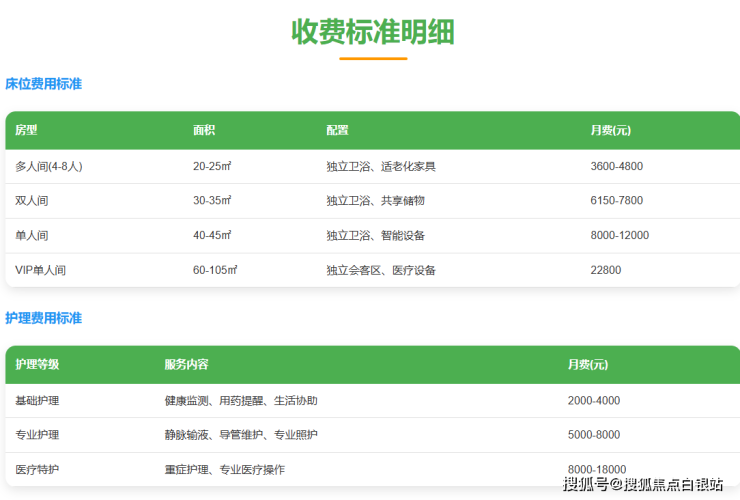740x500 pixels.
Task: Select the 单人间 room type cell
Action: (x=32, y=236)
